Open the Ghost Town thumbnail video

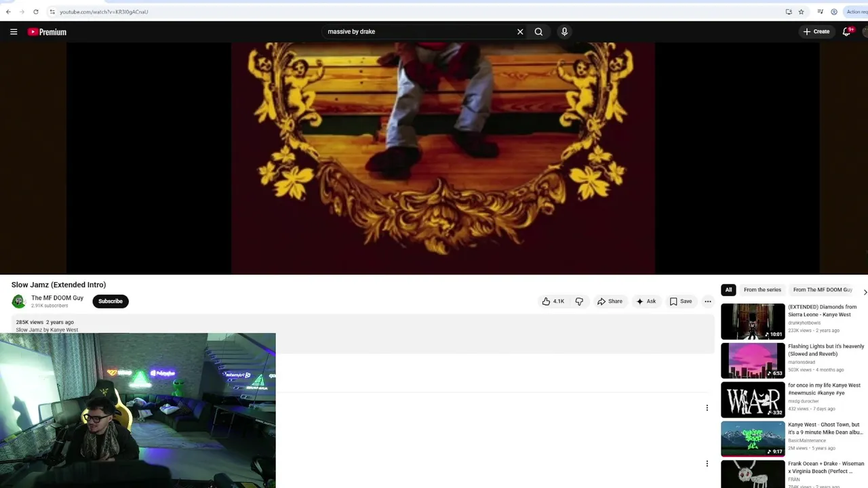[753, 439]
